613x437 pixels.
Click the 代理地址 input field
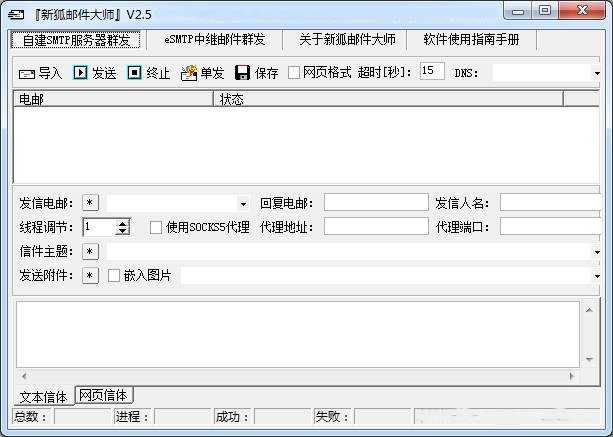coord(376,227)
